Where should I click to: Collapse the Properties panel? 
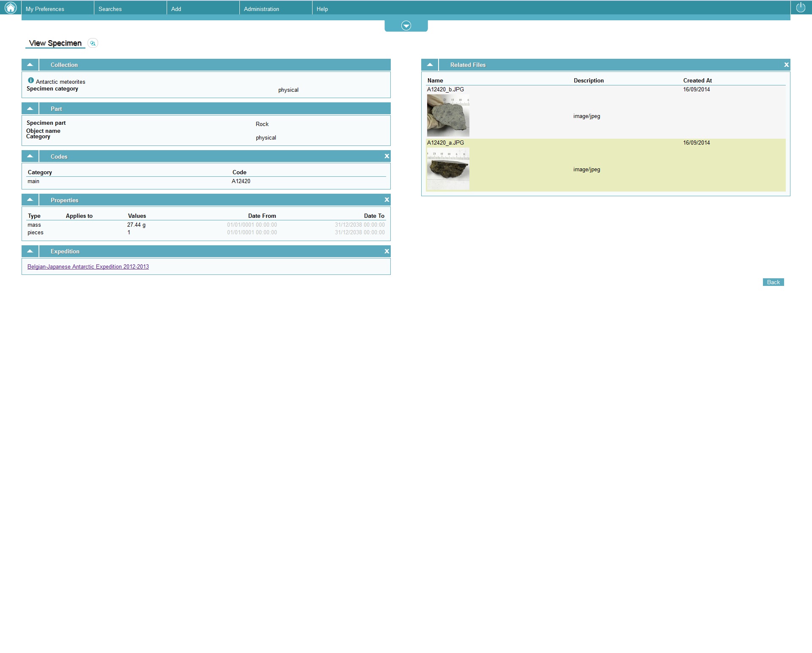[30, 200]
